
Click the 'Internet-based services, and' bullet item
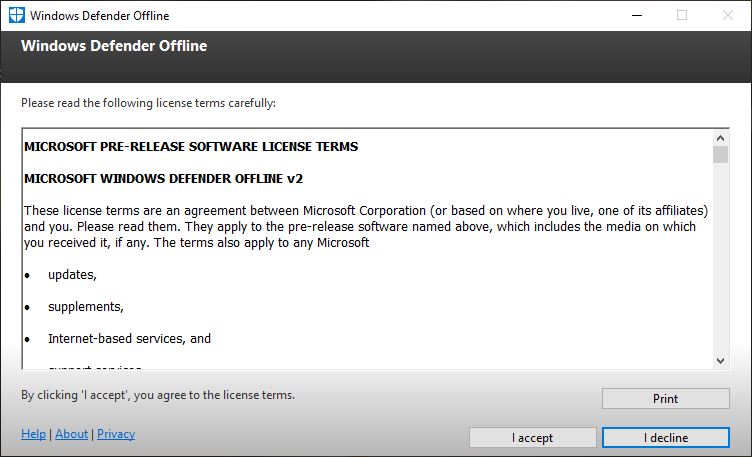pos(129,339)
